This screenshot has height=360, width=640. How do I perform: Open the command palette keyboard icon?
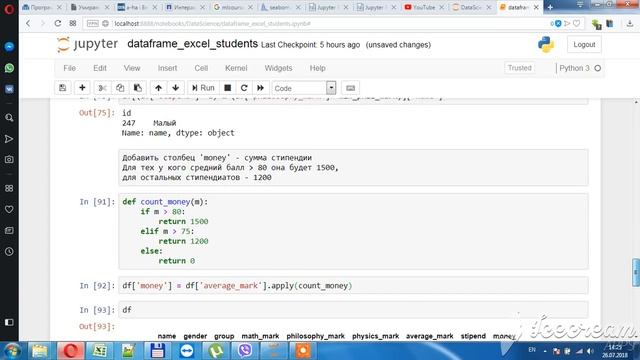point(350,88)
